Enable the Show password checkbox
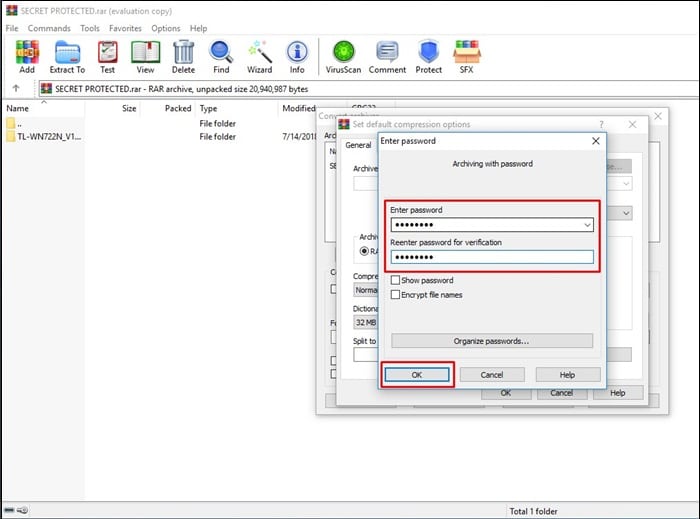700x519 pixels. coord(395,280)
